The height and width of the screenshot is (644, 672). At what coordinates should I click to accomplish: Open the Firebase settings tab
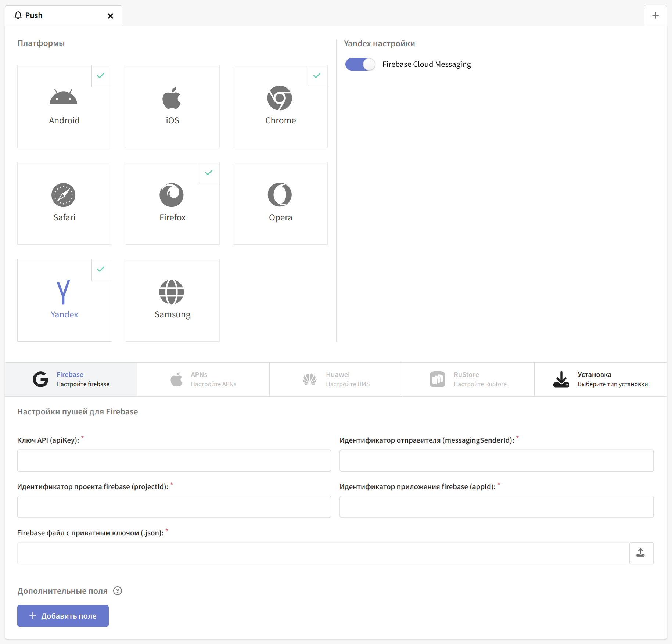pyautogui.click(x=71, y=379)
